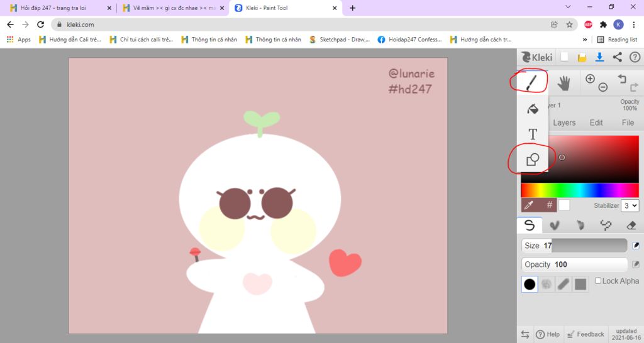Select the white secondary color swatch

(x=564, y=205)
